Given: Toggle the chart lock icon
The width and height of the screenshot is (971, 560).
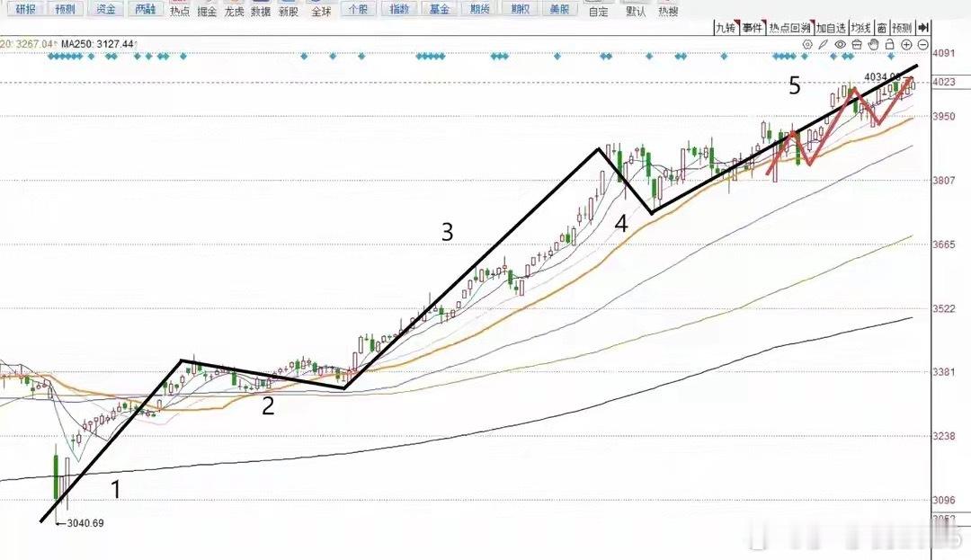Looking at the screenshot, I should (x=889, y=45).
